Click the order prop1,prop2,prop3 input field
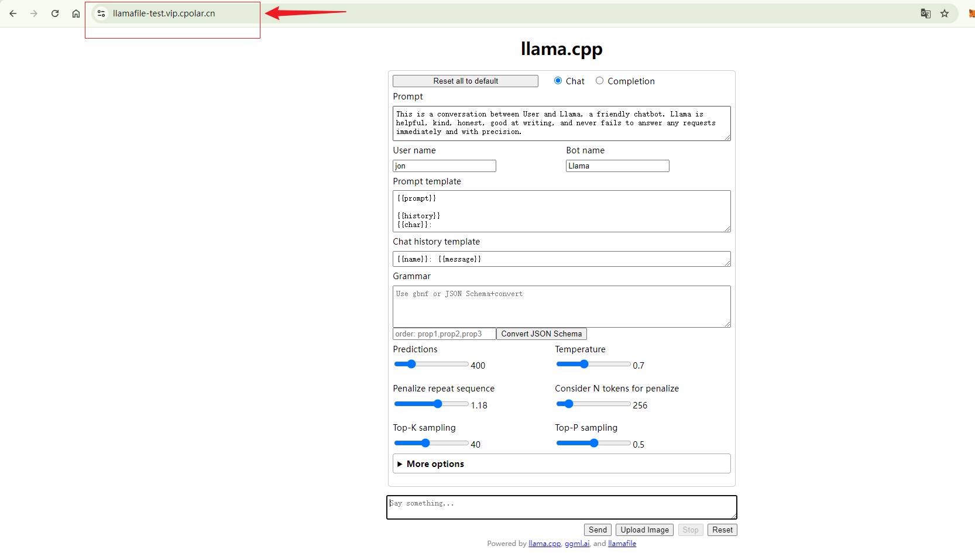Screen dimensions: 975x560 (444, 334)
